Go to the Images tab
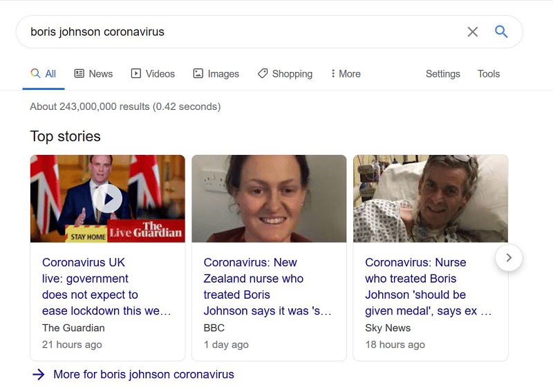 pos(216,74)
